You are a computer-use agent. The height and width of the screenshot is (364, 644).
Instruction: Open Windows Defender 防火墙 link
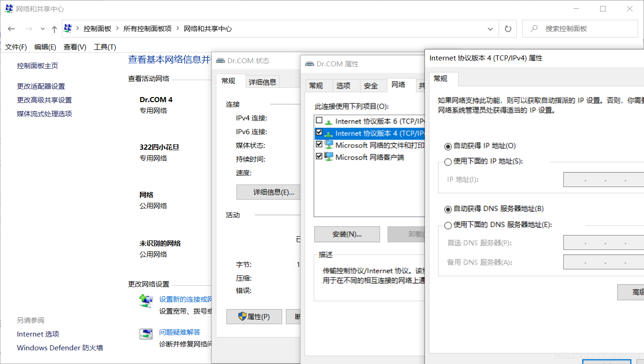(60, 348)
